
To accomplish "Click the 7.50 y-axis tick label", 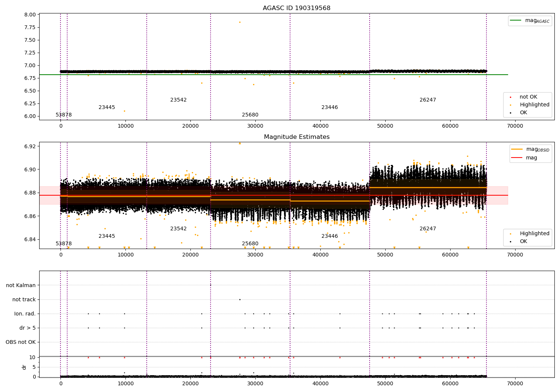I will [x=30, y=40].
